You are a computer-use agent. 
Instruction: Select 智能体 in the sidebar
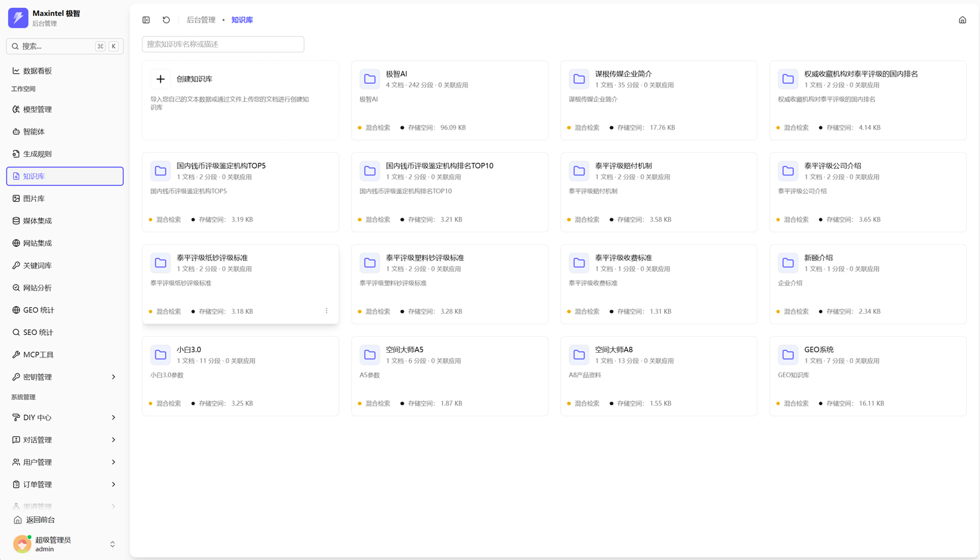(34, 132)
